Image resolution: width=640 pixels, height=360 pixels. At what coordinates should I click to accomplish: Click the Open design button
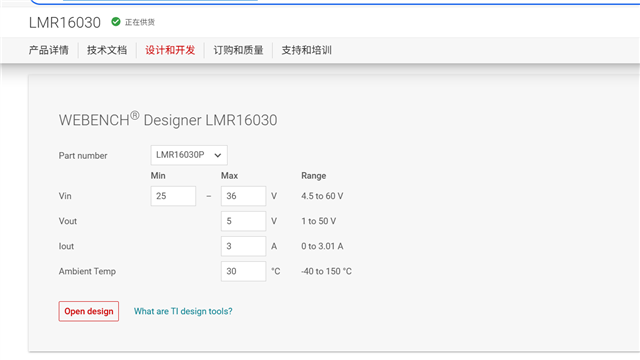(x=89, y=311)
